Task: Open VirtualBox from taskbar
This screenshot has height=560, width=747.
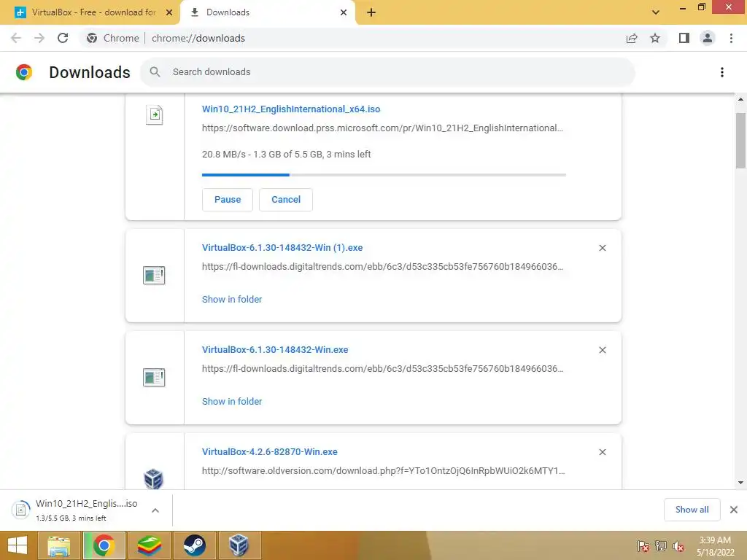Action: coord(239,545)
